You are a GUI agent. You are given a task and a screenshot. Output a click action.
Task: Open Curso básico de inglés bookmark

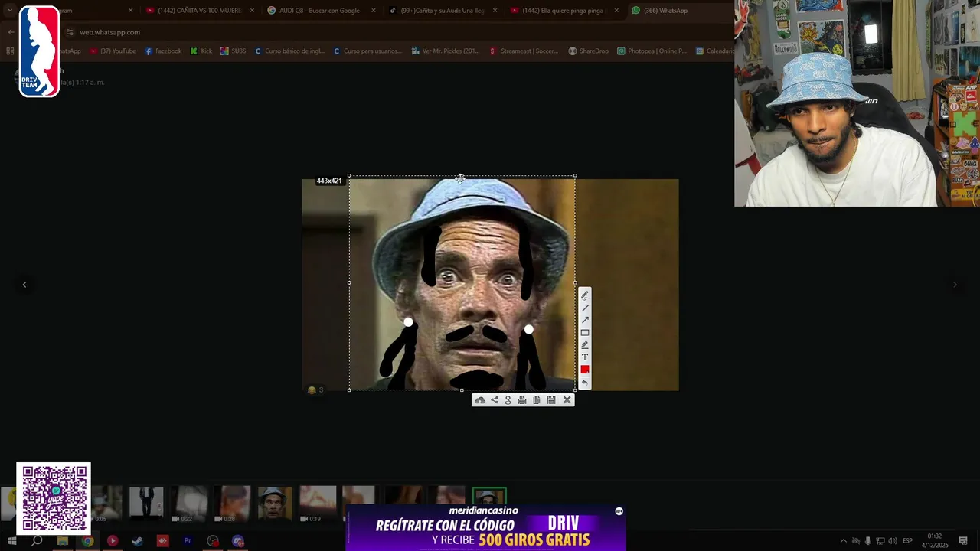pos(290,51)
